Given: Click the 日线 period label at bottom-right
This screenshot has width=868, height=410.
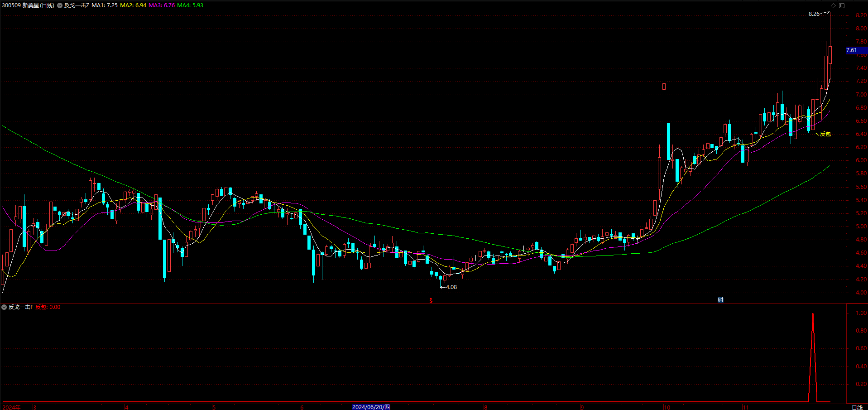Looking at the screenshot, I should (857, 407).
